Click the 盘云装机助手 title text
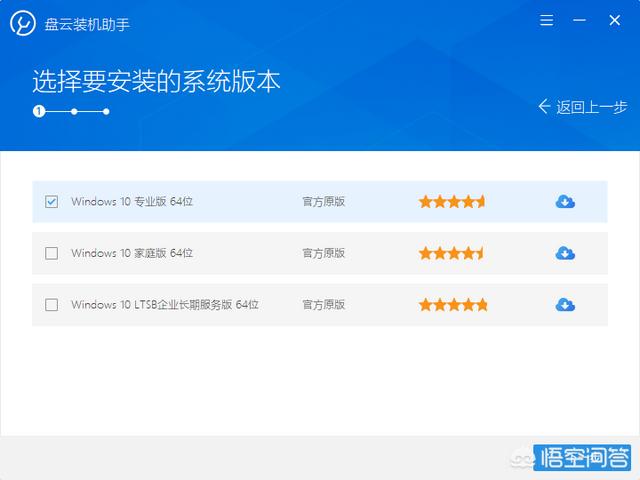This screenshot has width=640, height=480. pyautogui.click(x=87, y=24)
